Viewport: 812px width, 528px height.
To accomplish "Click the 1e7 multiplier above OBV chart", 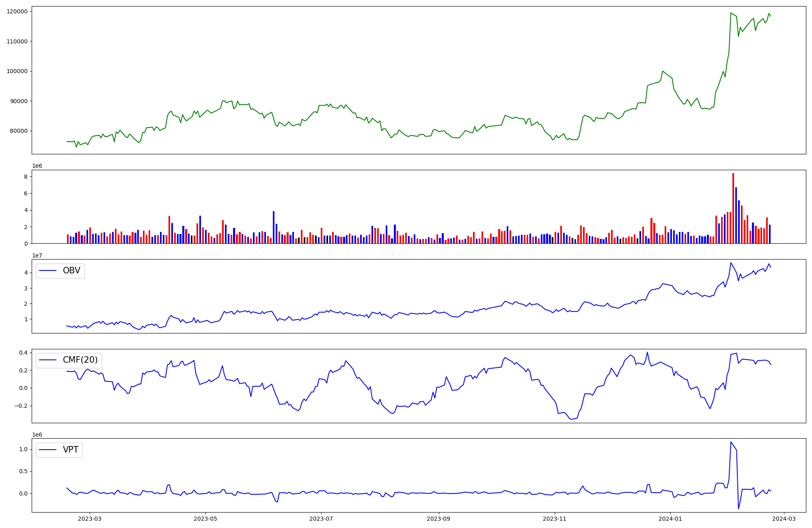I will tap(37, 255).
